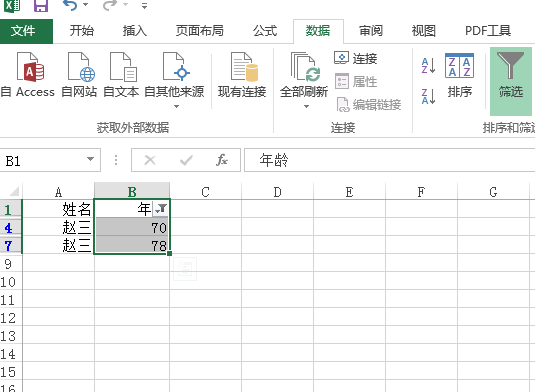The image size is (535, 392).
Task: Switch to the 审阅 tab
Action: [371, 31]
